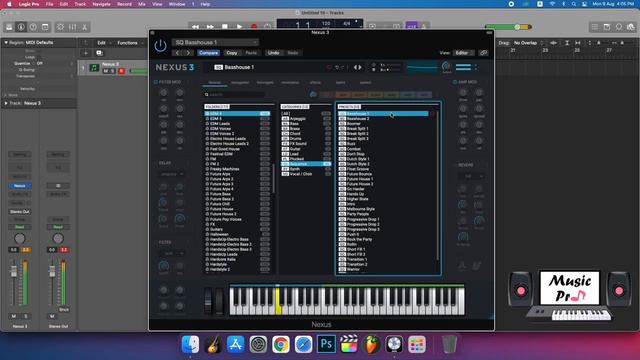The image size is (640, 360).
Task: Record-enable the Nexus 3 track
Action: [x=121, y=71]
